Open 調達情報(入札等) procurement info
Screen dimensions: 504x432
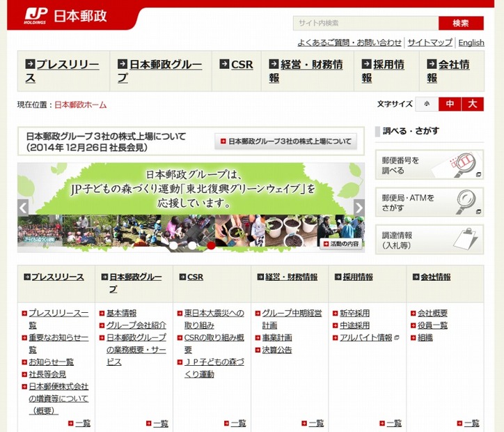[x=430, y=240]
